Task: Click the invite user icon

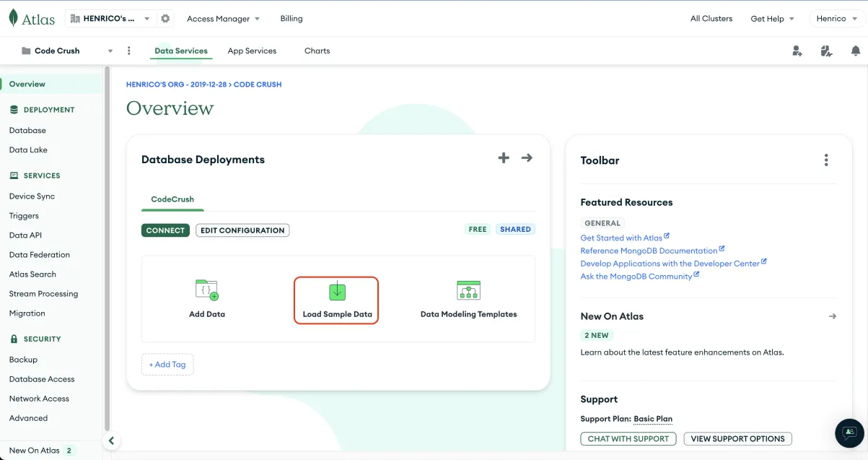Action: (797, 51)
